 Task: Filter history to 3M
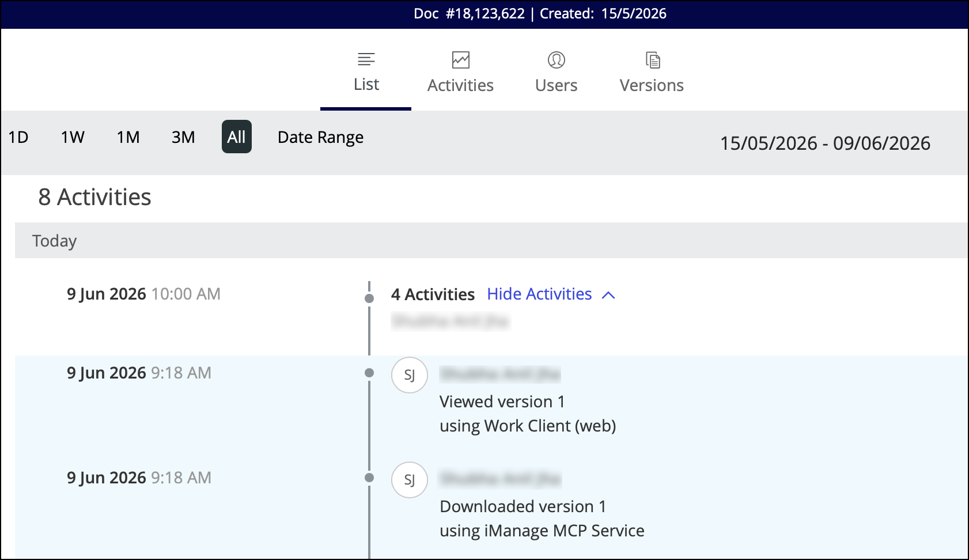point(183,137)
